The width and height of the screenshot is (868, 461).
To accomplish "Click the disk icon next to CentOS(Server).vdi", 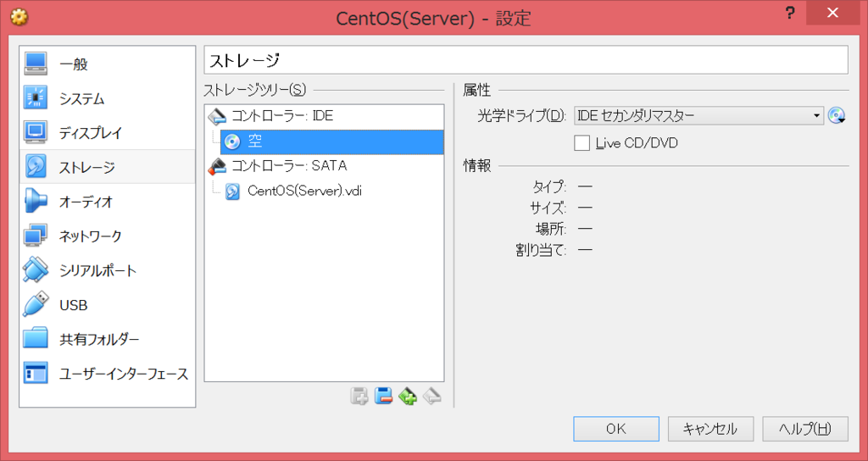I will coord(232,192).
